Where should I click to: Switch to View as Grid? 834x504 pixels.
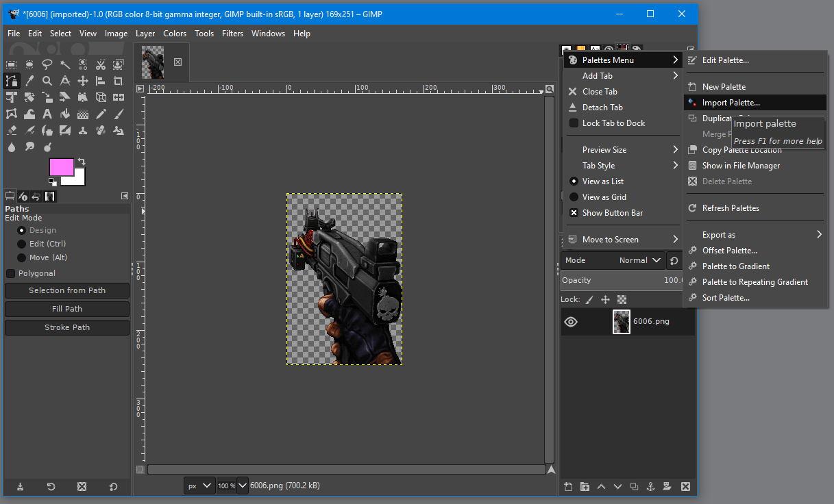604,197
